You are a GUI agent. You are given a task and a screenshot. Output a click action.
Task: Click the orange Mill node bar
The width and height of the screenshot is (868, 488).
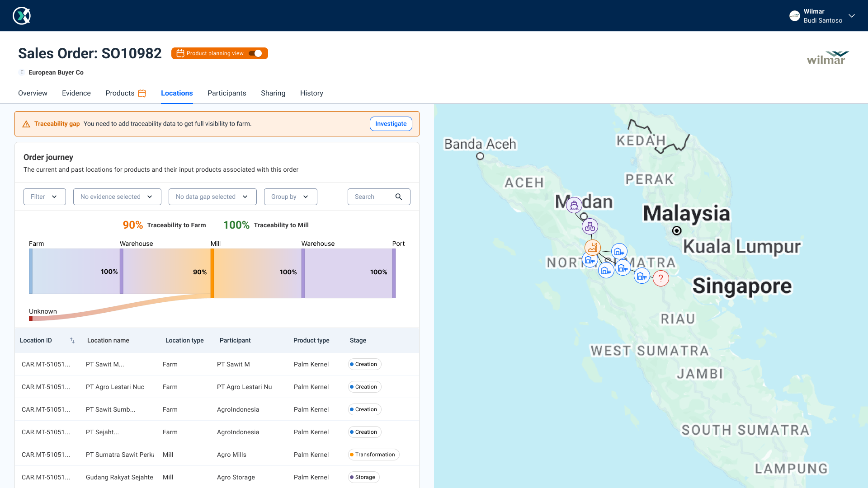[212, 273]
